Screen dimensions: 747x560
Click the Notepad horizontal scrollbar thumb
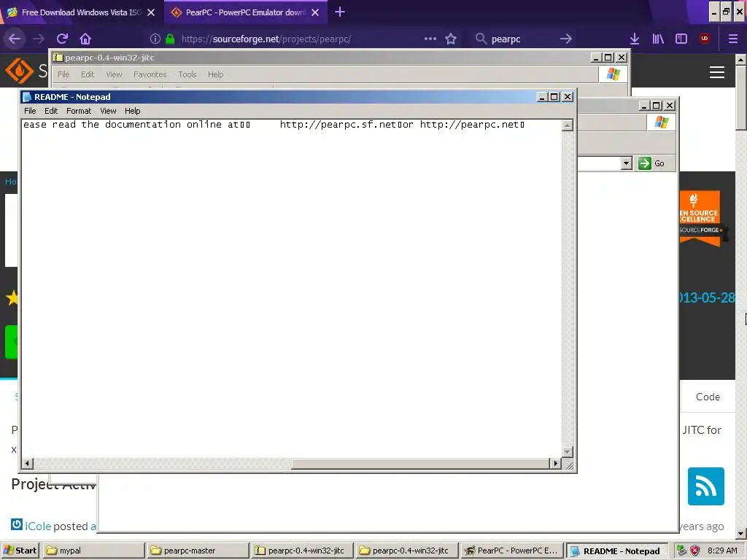(x=421, y=463)
